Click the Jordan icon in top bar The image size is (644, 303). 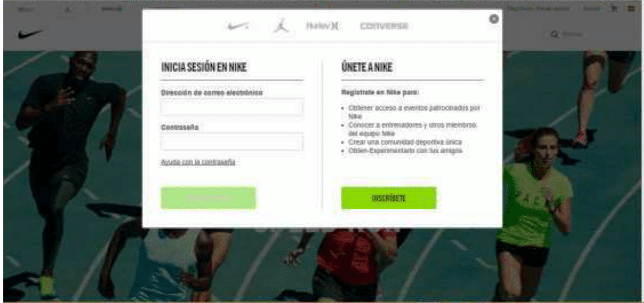[68, 8]
